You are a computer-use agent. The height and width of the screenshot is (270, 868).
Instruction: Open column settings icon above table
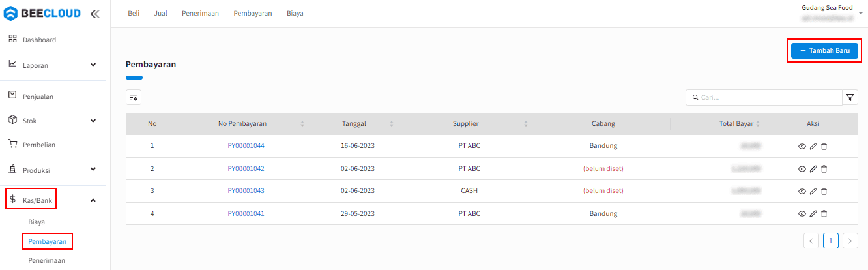(134, 97)
